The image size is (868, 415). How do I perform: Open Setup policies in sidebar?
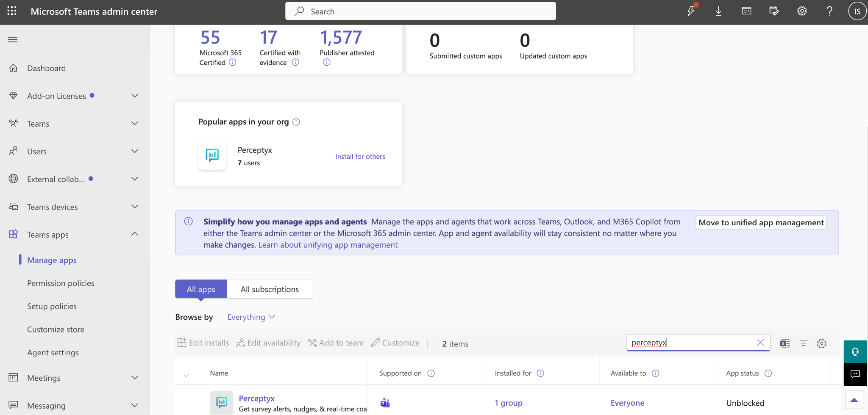click(52, 306)
